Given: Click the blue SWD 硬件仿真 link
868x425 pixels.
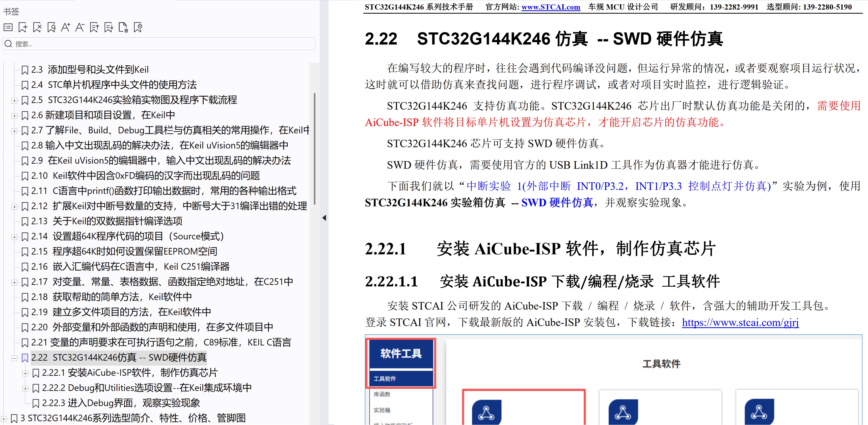Looking at the screenshot, I should pyautogui.click(x=557, y=202).
